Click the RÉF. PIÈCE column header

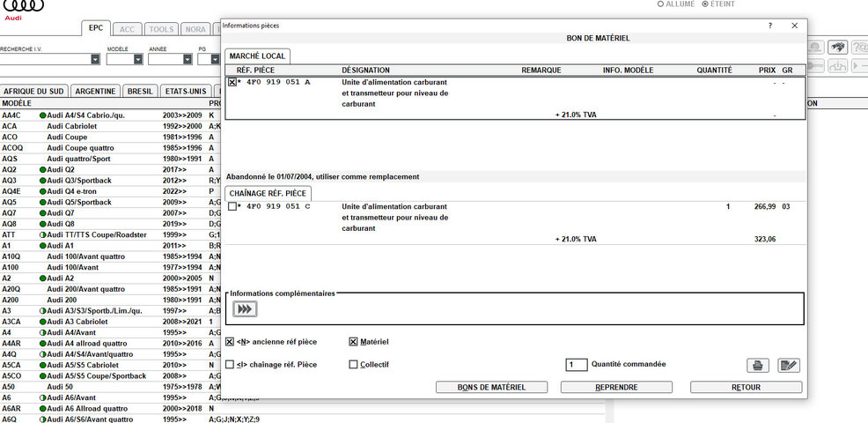[255, 70]
